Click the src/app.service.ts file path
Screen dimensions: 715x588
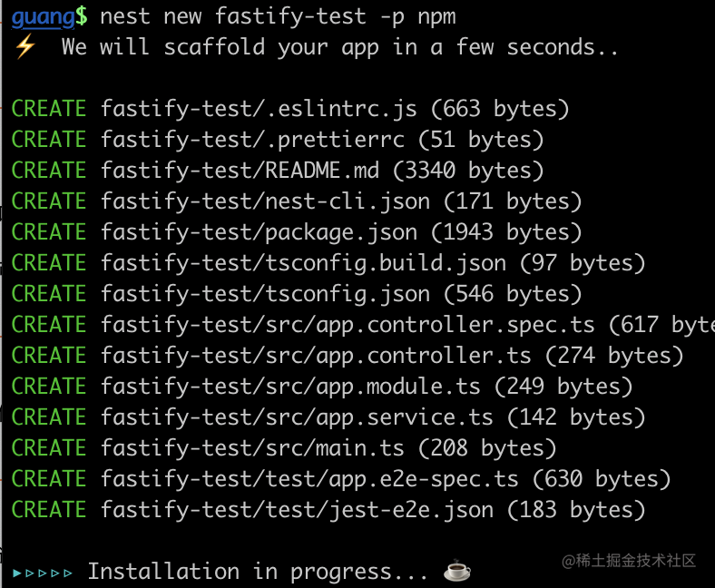[x=297, y=417]
